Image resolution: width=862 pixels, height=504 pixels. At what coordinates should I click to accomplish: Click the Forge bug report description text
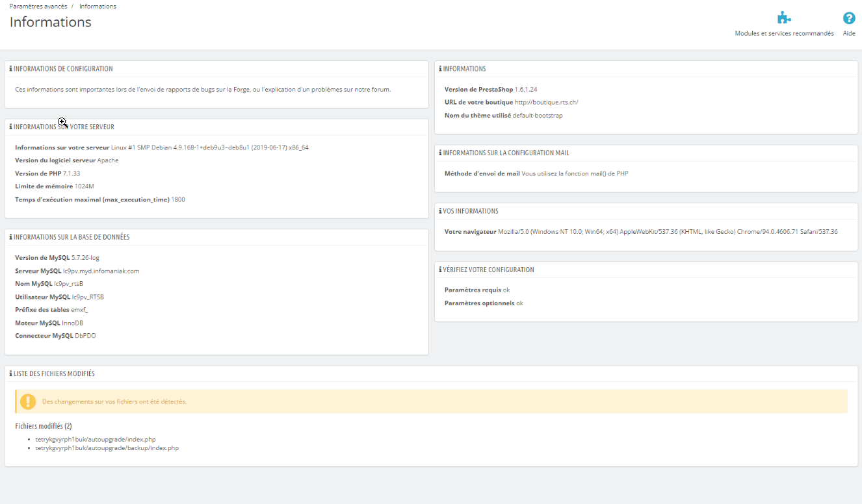pos(203,90)
